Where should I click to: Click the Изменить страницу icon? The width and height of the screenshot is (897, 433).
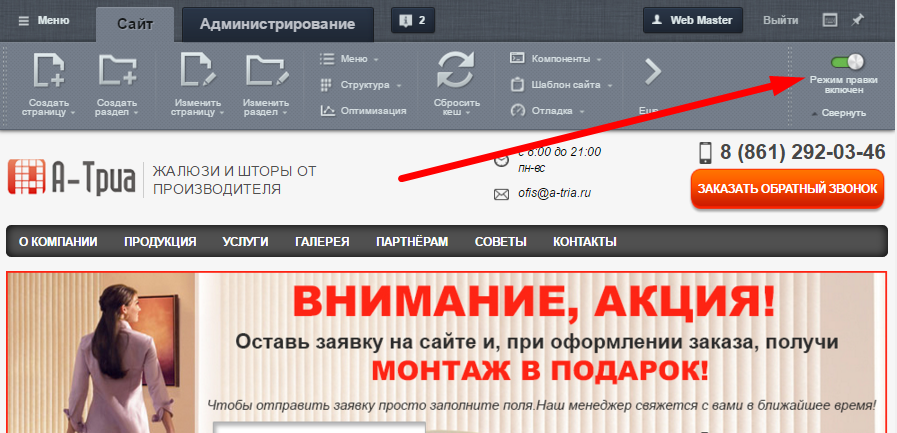coord(198,69)
